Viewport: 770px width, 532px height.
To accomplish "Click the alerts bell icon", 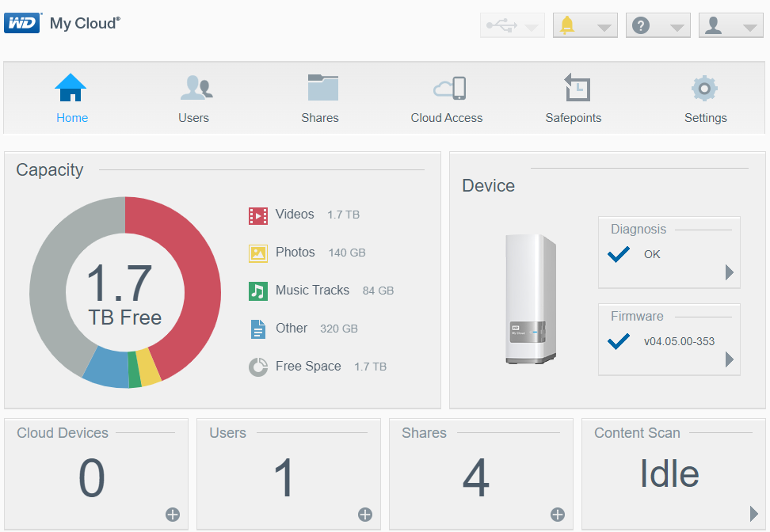I will point(567,25).
